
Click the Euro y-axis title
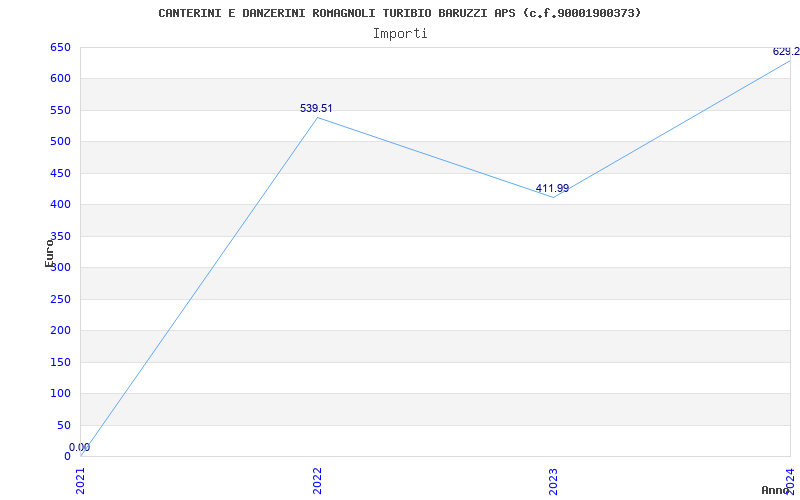(49, 253)
